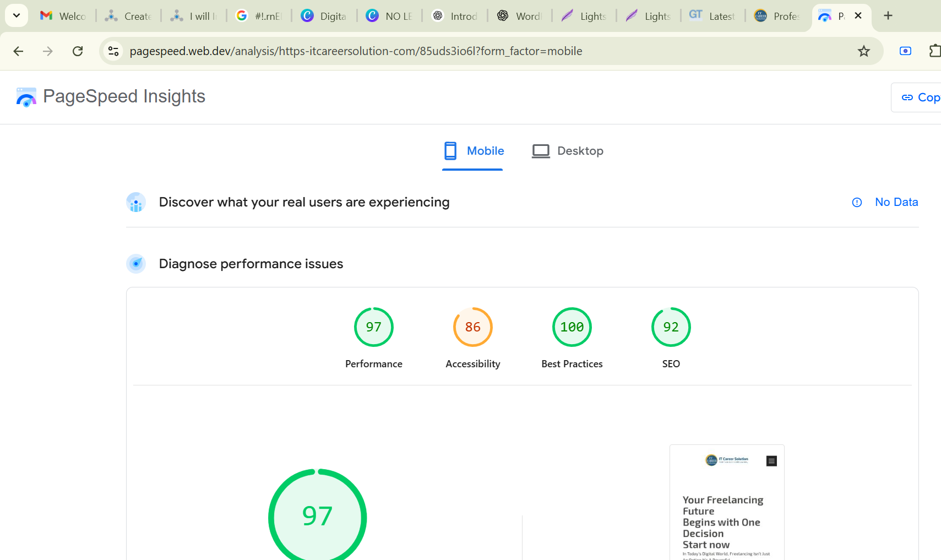Bookmark the page with the star icon
Screen dimensions: 941x560
pyautogui.click(x=864, y=51)
